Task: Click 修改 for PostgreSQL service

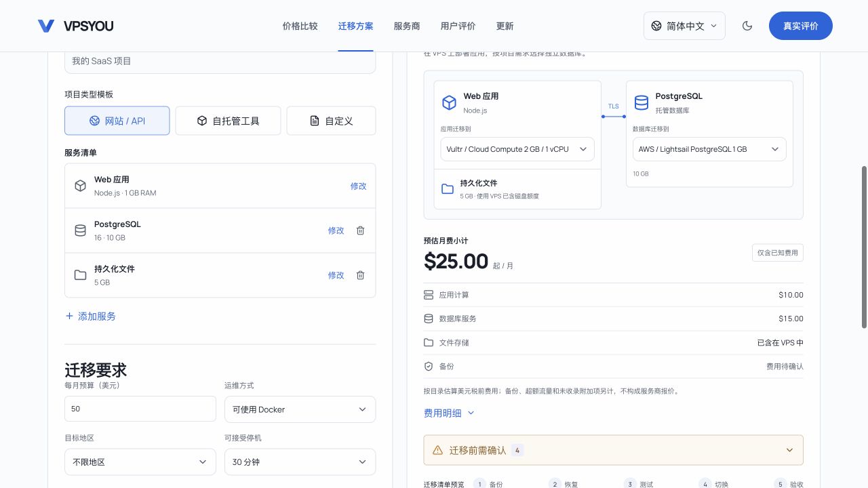Action: click(336, 230)
